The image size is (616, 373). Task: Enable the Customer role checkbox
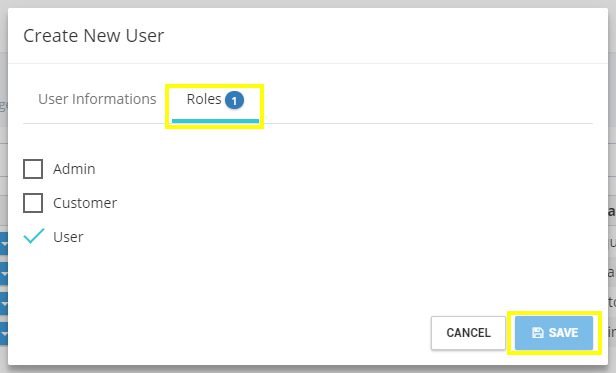33,203
